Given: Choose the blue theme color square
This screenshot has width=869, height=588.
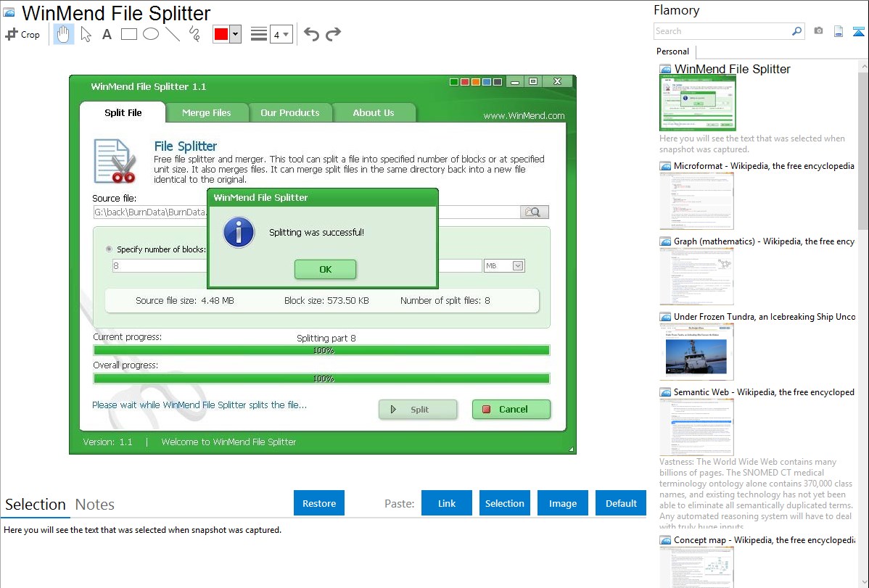Looking at the screenshot, I should 487,82.
